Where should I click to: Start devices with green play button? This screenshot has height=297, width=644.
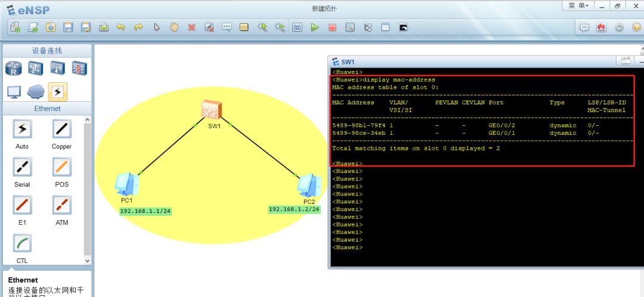click(315, 27)
